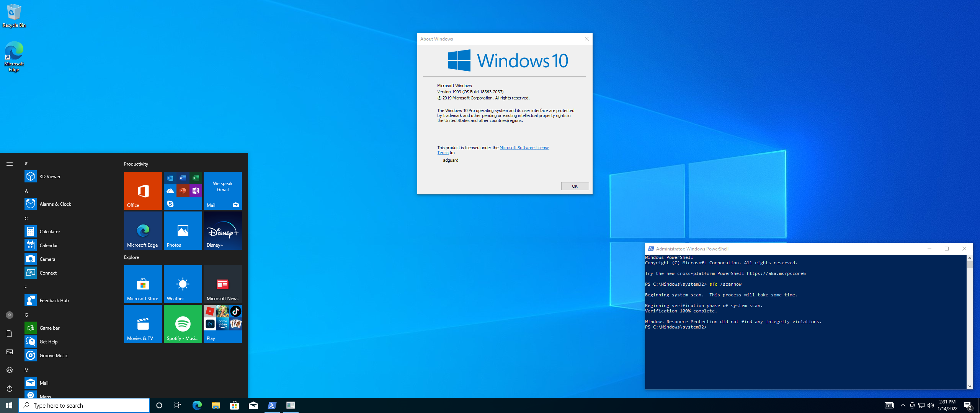Viewport: 980px width, 413px height.
Task: Open the We speak Gmail Mail tile
Action: (x=223, y=191)
